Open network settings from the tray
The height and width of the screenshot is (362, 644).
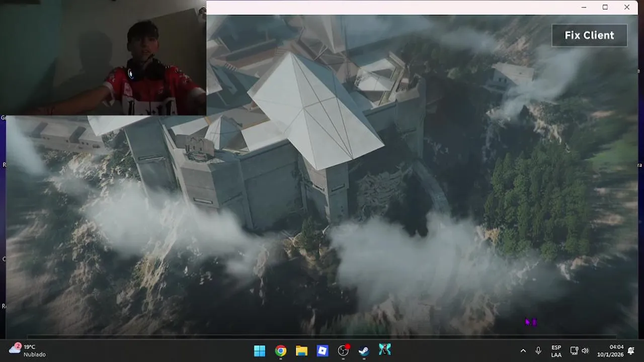coord(574,351)
